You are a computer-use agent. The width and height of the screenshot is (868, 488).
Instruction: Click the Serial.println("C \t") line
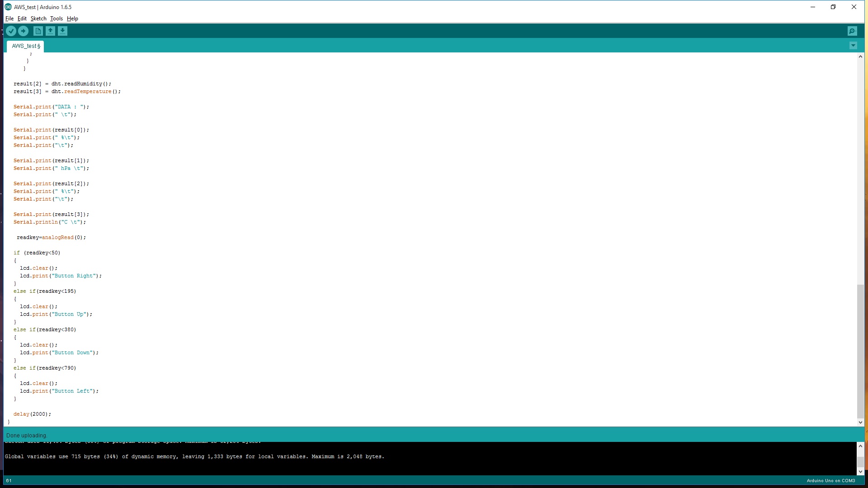50,222
